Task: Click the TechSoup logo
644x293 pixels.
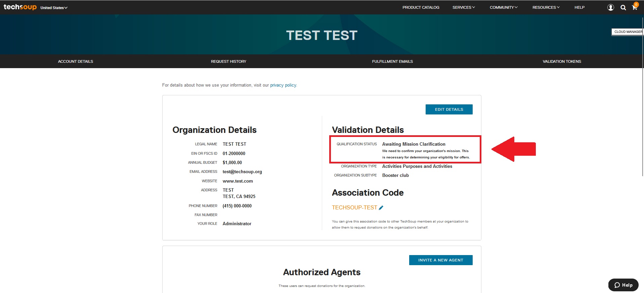Action: [x=20, y=7]
